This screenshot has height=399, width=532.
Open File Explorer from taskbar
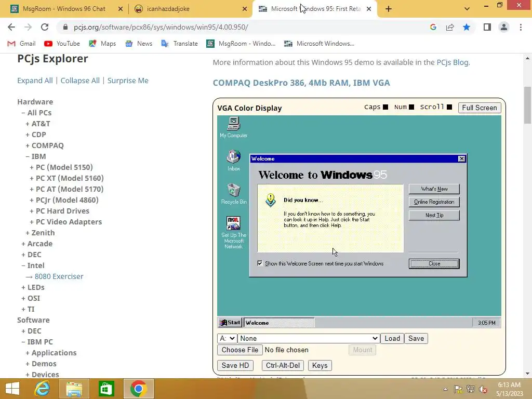pyautogui.click(x=74, y=389)
